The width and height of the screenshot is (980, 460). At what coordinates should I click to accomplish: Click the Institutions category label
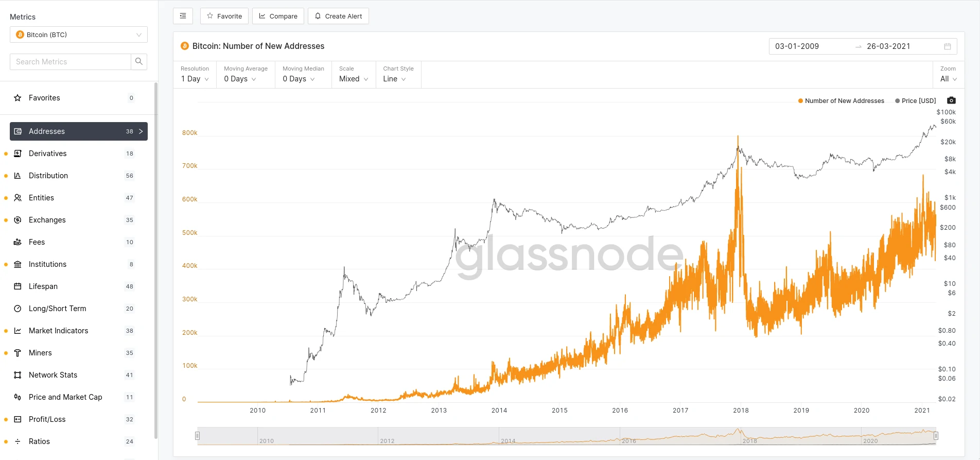pyautogui.click(x=47, y=264)
